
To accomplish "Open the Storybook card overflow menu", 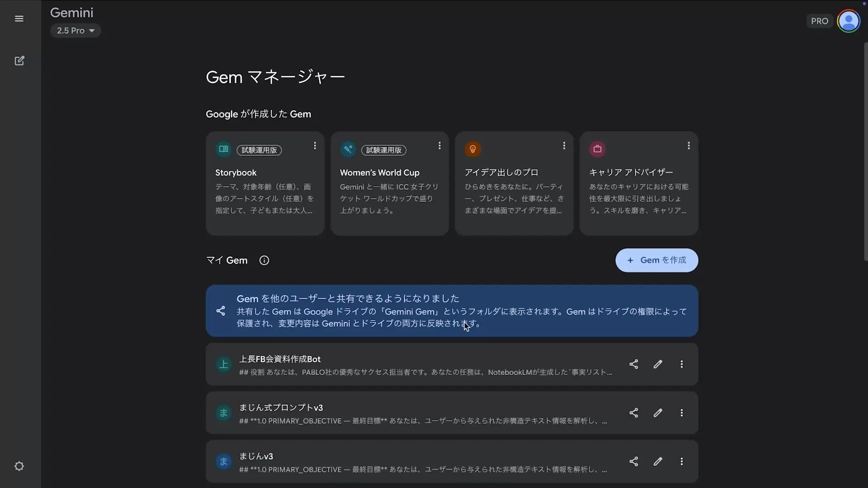I will [x=315, y=145].
